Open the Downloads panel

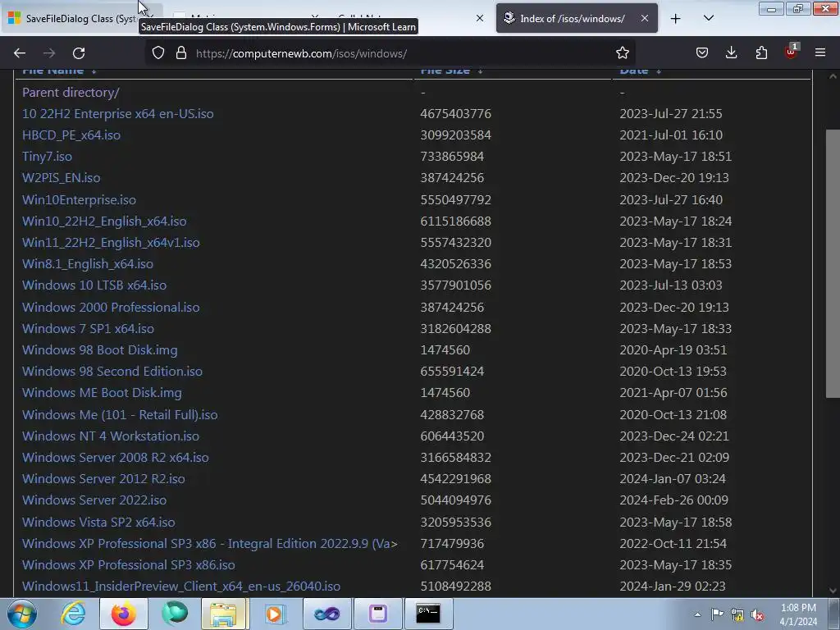pos(731,53)
